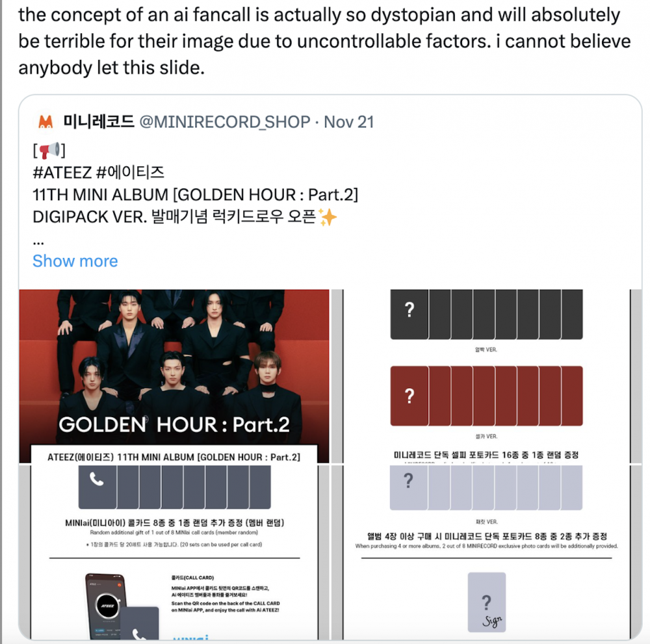This screenshot has height=644, width=650.
Task: Open the MINIRECORD orange fox avatar
Action: click(45, 122)
